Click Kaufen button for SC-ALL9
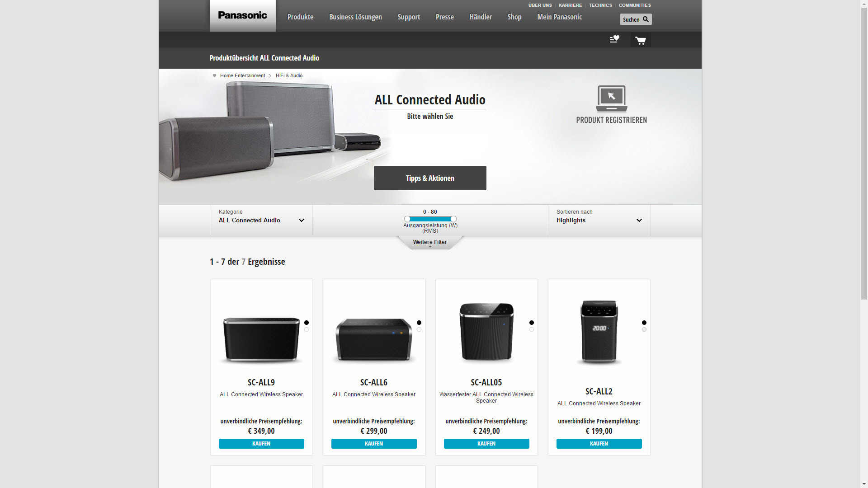868x488 pixels. click(x=261, y=444)
